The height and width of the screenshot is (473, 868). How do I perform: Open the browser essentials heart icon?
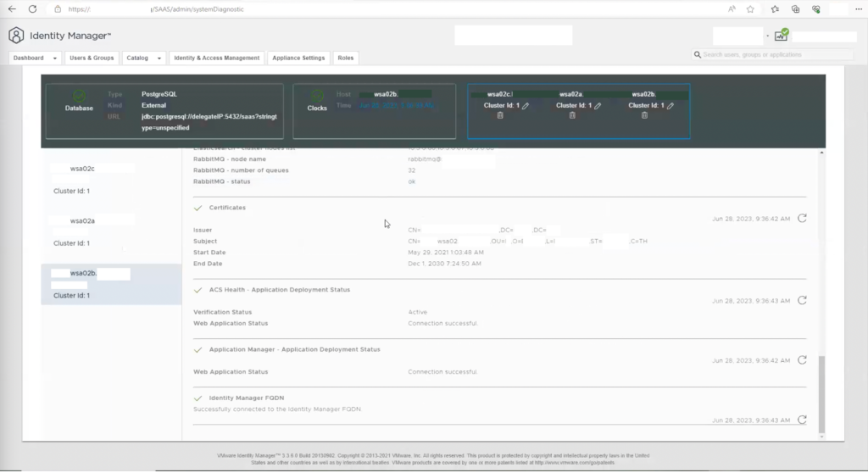[816, 8]
